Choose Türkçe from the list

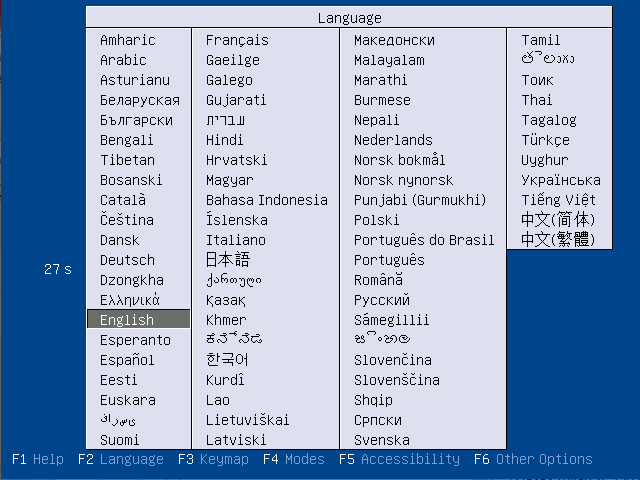pyautogui.click(x=545, y=140)
